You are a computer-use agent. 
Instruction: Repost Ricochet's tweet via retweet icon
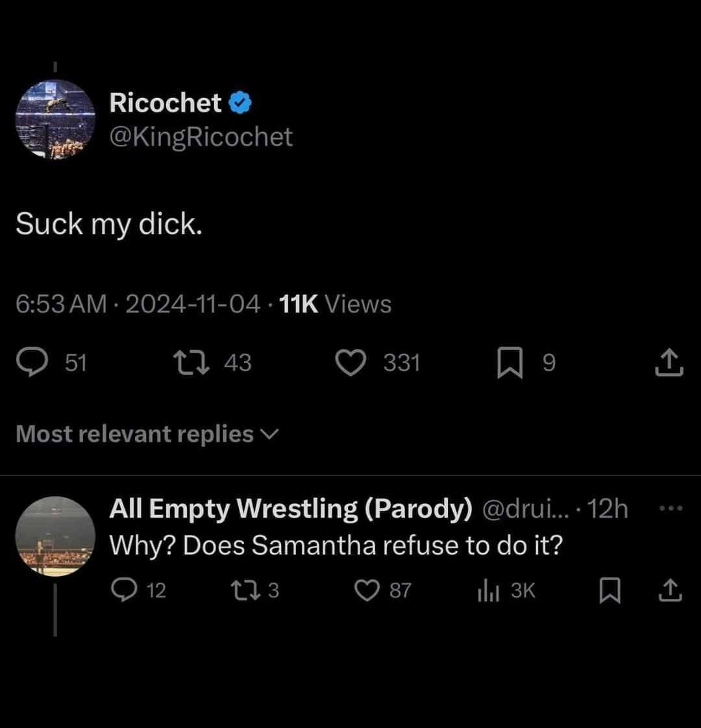191,362
